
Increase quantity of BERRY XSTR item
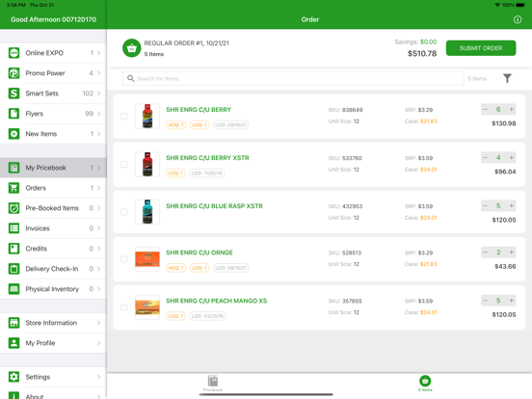coord(512,157)
